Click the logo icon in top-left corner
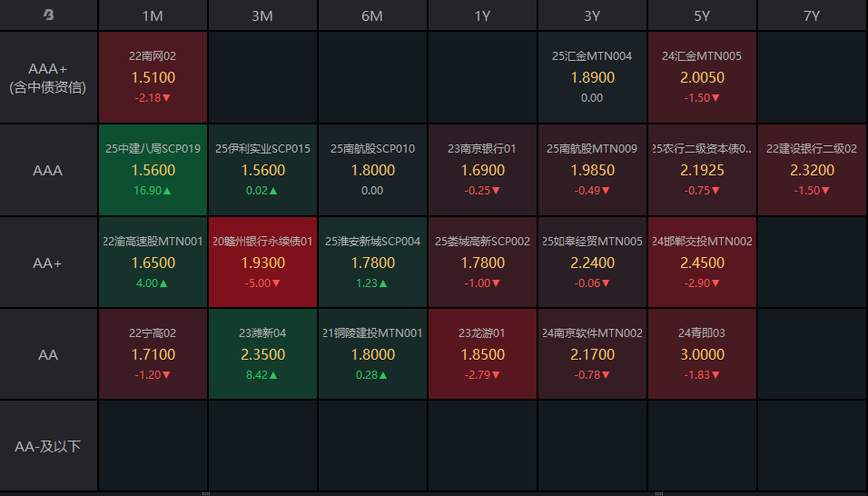 point(48,15)
